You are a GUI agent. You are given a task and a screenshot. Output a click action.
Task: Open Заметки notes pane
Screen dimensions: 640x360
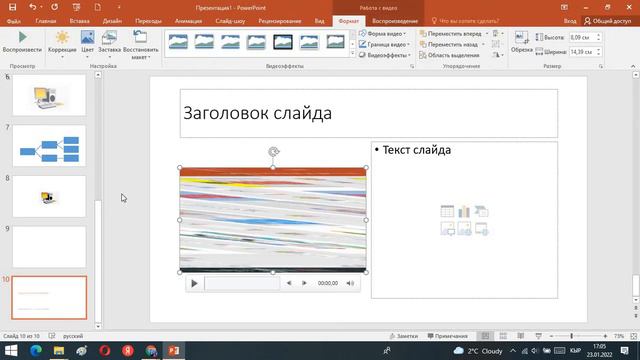tap(404, 336)
